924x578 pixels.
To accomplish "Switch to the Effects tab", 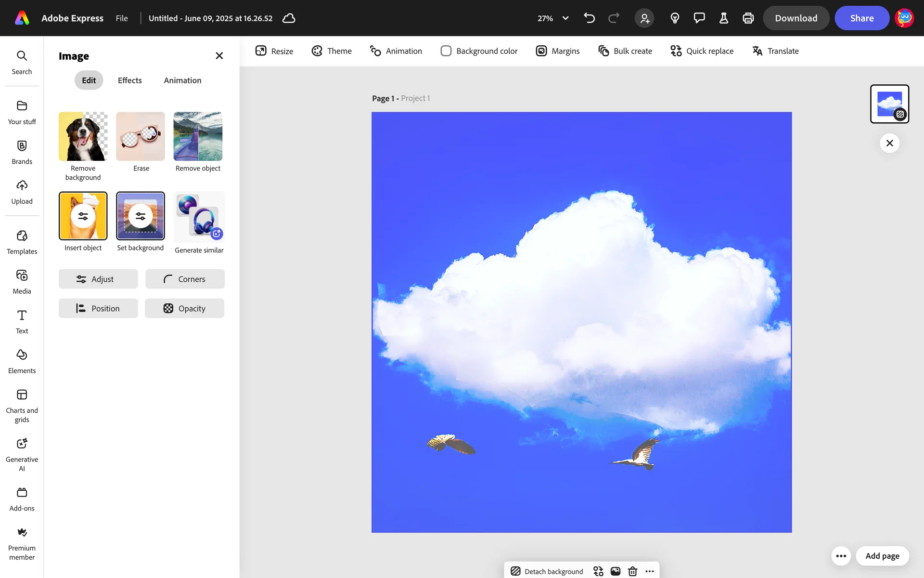I will pyautogui.click(x=129, y=80).
